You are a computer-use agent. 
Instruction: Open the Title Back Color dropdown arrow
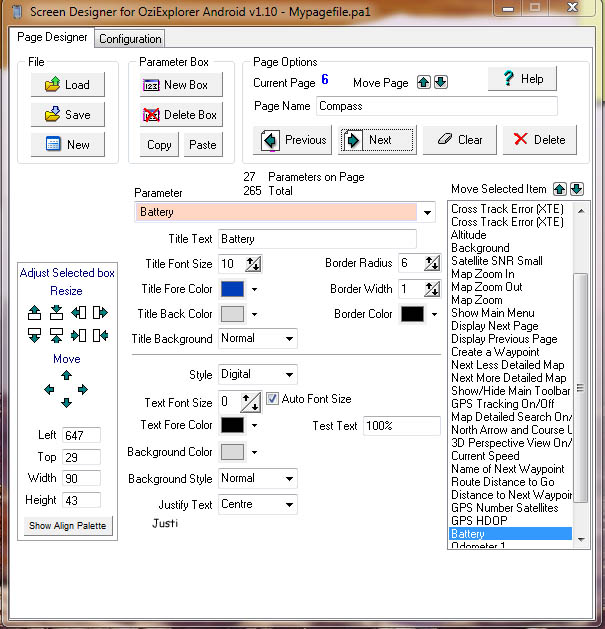[x=254, y=314]
